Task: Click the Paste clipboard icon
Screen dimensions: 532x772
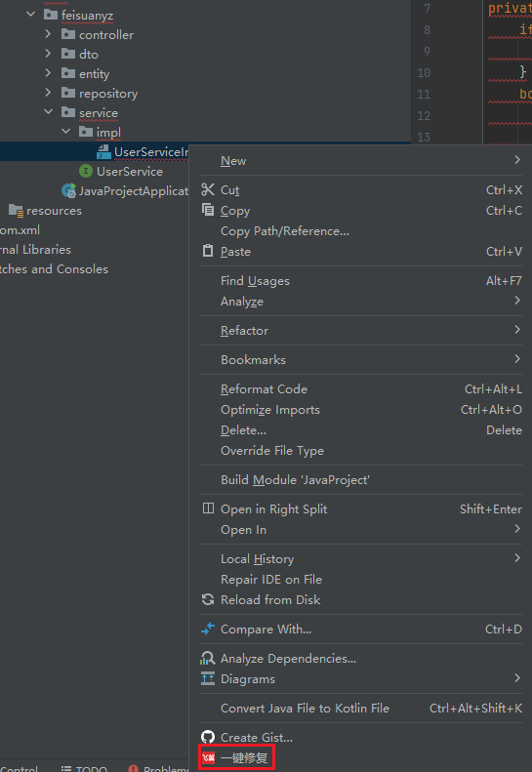Action: [x=208, y=251]
